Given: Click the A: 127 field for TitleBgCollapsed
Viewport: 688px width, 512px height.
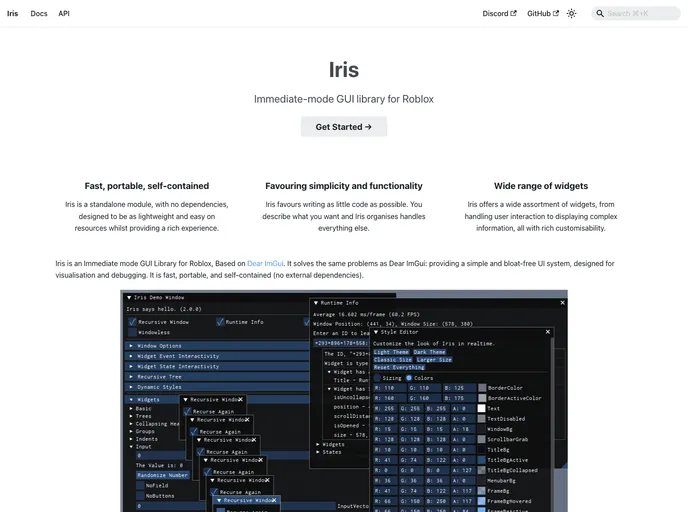Looking at the screenshot, I should [463, 470].
